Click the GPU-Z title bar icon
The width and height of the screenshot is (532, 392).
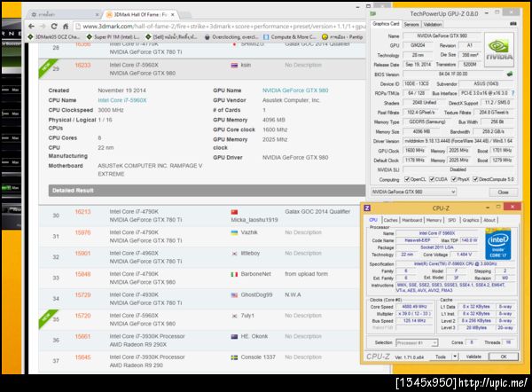click(x=373, y=13)
